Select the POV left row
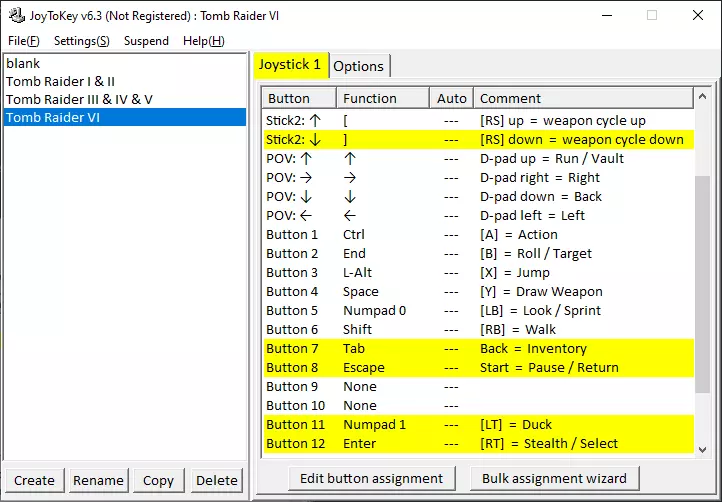The width and height of the screenshot is (722, 502). click(478, 216)
